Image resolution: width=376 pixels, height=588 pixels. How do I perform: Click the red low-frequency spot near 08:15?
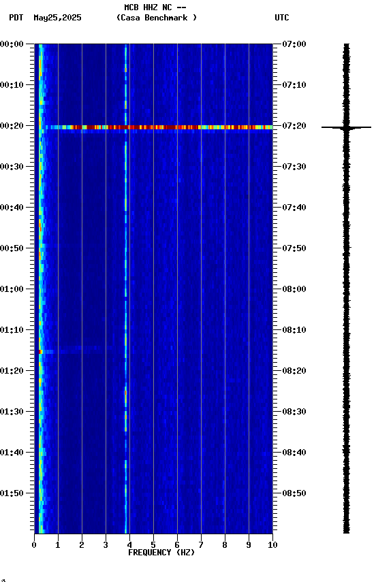[x=40, y=352]
